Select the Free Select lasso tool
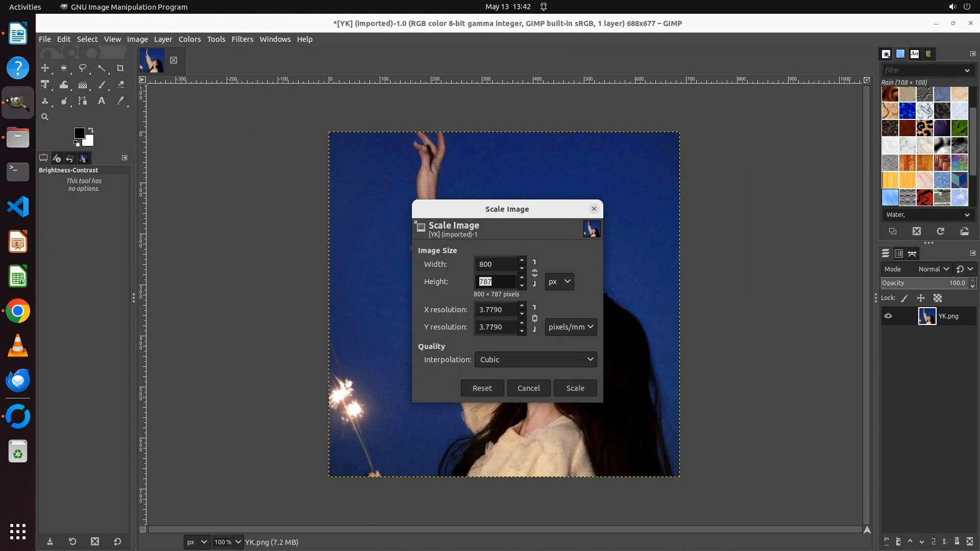The width and height of the screenshot is (980, 551). point(82,68)
